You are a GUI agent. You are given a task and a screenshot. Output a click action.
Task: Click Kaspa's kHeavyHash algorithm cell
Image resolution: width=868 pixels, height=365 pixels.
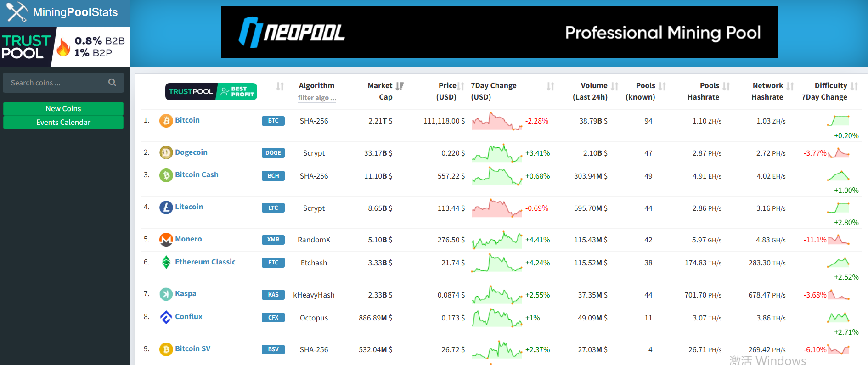[x=314, y=295]
